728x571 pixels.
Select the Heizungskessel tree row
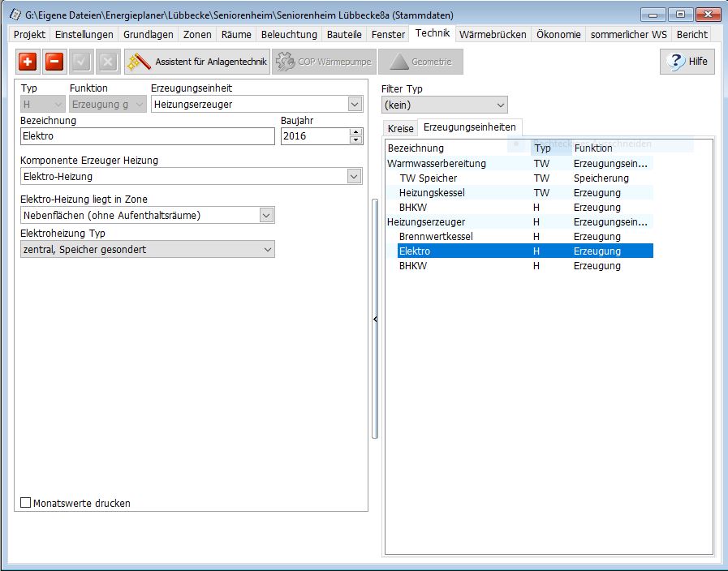(x=519, y=192)
